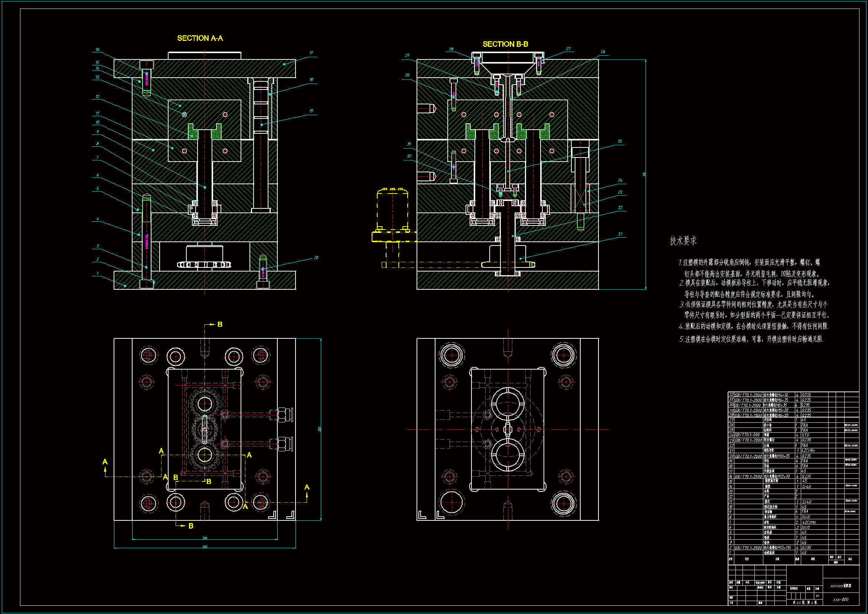Select the 42CrMo material cell for row 21
The image size is (868, 614).
click(x=808, y=451)
